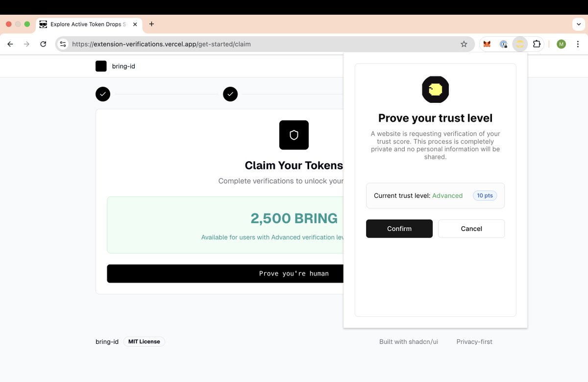Open the Built with shadcn/ui link
This screenshot has width=588, height=382.
click(x=409, y=342)
